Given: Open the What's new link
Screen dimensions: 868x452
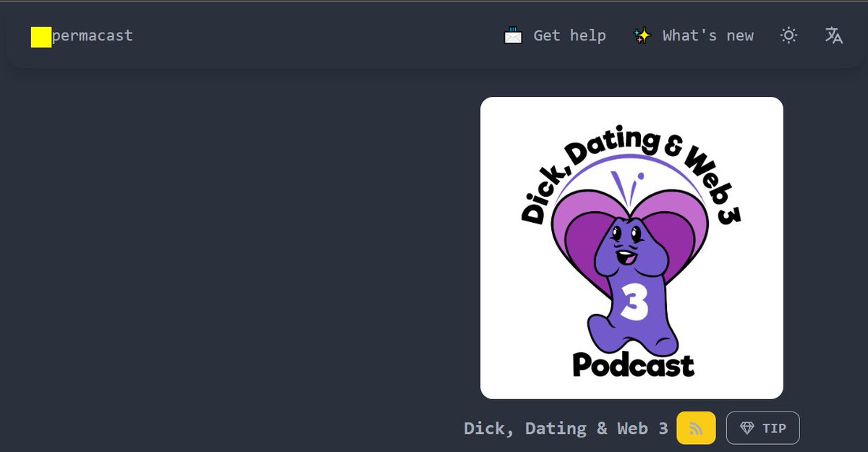Looking at the screenshot, I should tap(693, 35).
